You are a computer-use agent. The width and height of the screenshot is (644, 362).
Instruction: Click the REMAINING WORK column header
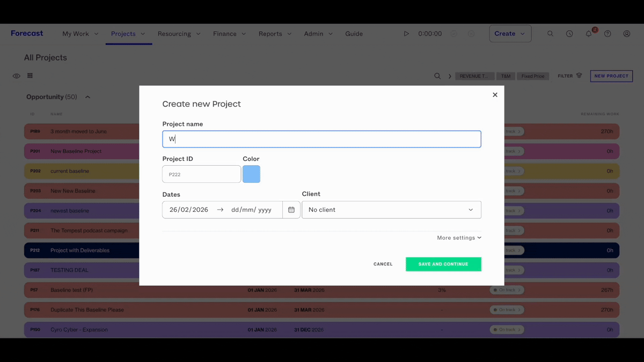pyautogui.click(x=600, y=114)
